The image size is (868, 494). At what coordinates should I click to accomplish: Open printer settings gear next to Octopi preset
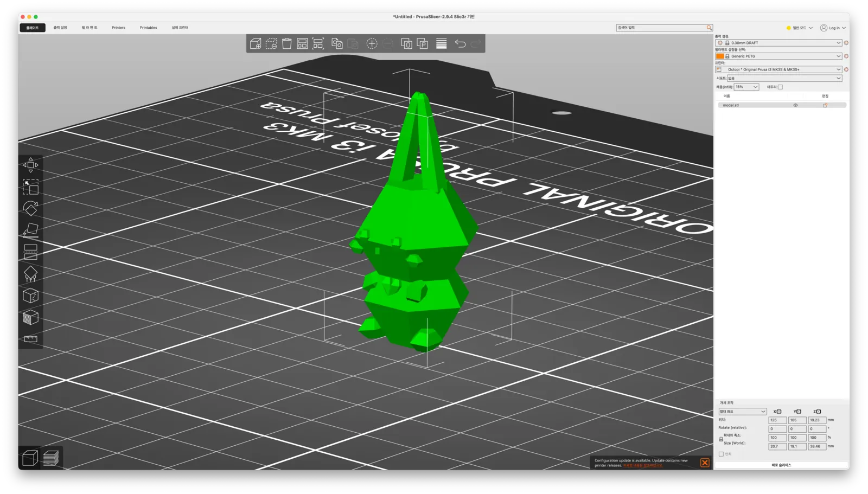coord(846,69)
